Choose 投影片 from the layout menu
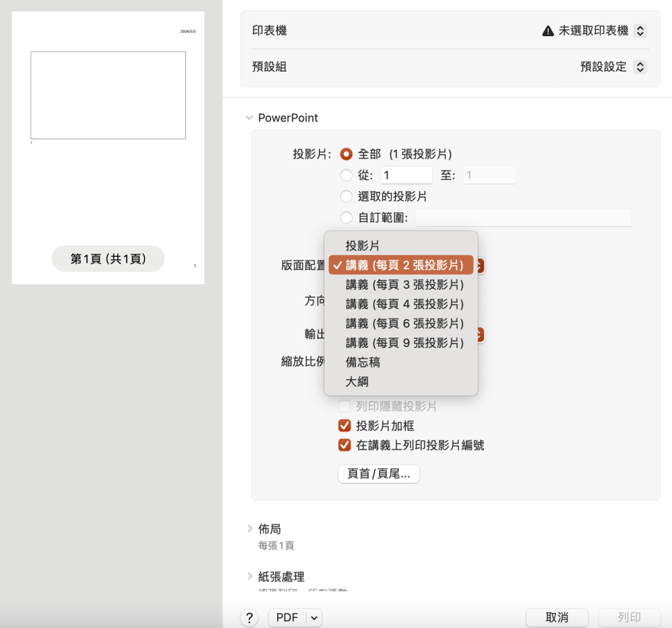 pos(363,246)
